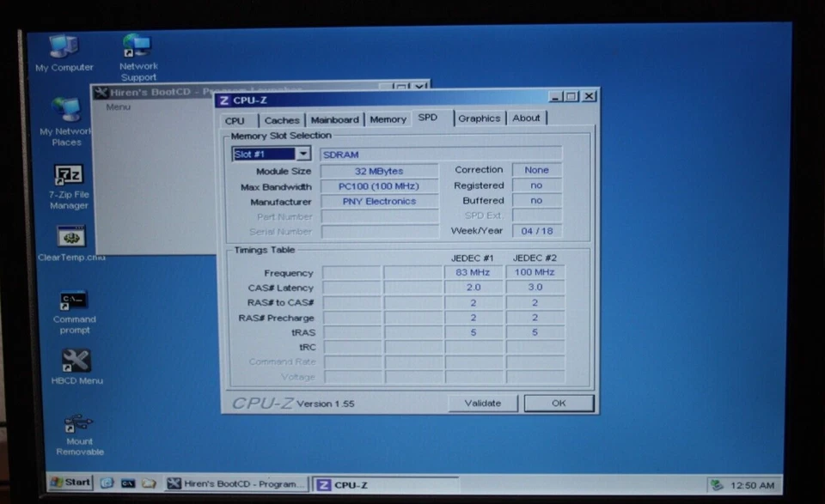Click the CPU-Z title bar logo icon
This screenshot has height=504, width=825.
coord(224,100)
